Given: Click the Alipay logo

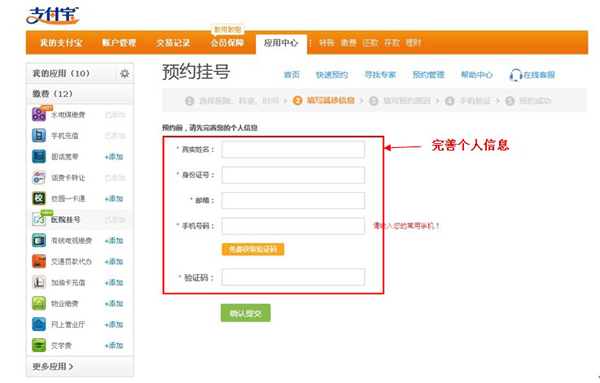Looking at the screenshot, I should (53, 15).
